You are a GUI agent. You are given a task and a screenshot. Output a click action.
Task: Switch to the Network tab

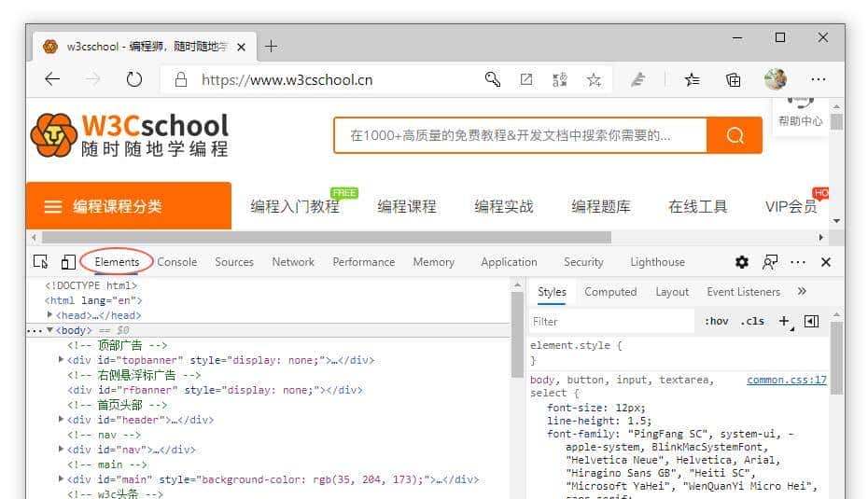pyautogui.click(x=293, y=262)
